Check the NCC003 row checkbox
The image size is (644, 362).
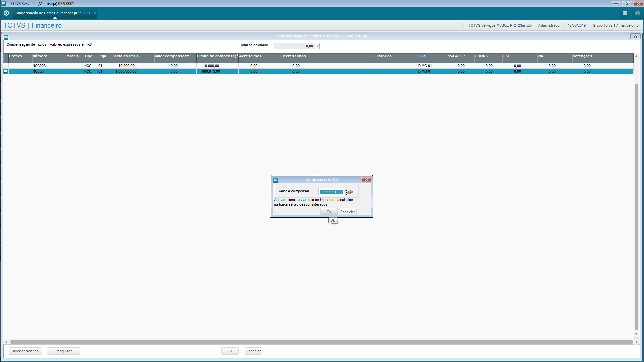click(6, 66)
